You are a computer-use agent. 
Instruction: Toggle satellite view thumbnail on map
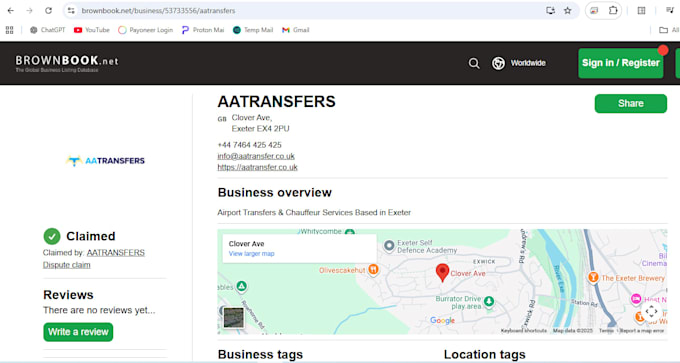point(233,317)
